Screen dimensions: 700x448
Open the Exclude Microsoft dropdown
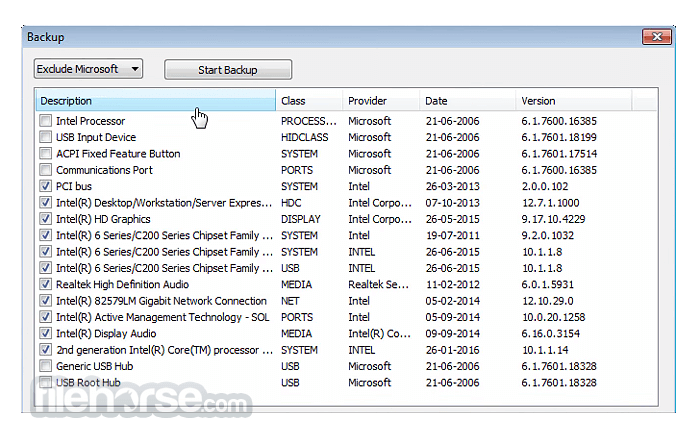pos(88,69)
